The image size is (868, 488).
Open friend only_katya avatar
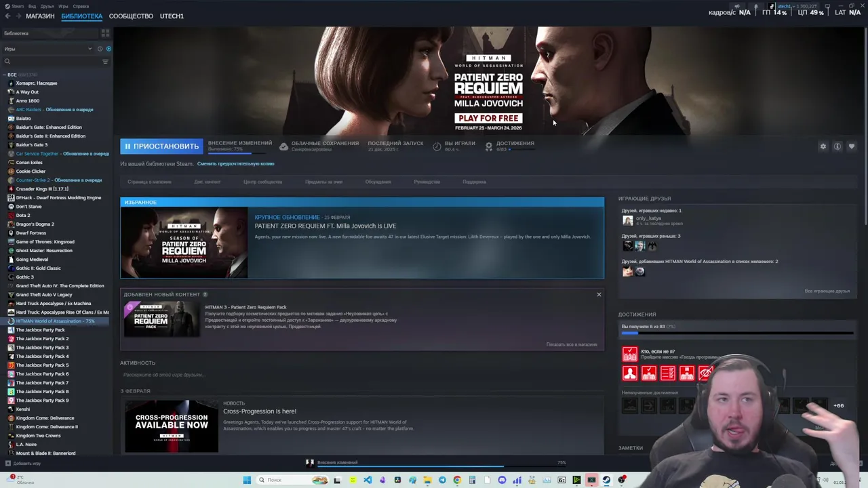[628, 220]
